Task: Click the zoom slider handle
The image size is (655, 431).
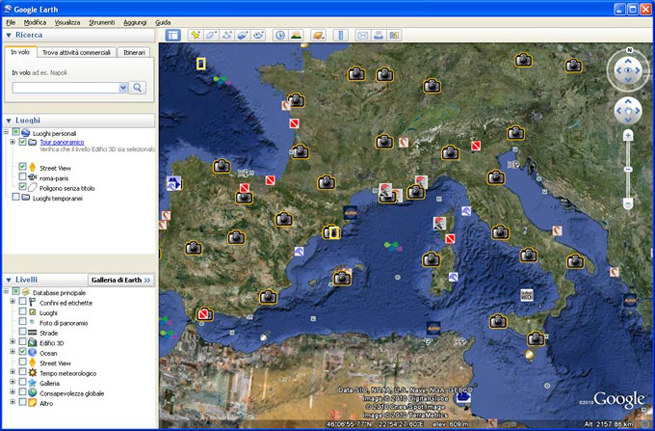Action: coord(628,169)
